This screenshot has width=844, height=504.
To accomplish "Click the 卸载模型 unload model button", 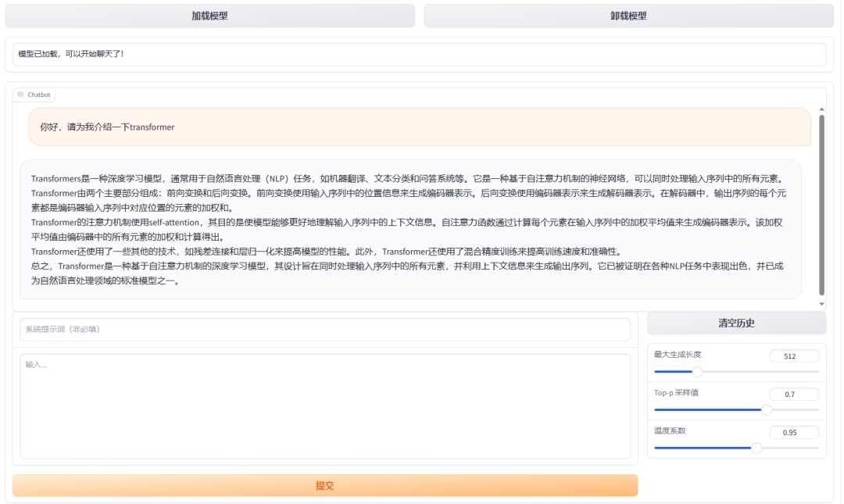I will (633, 16).
